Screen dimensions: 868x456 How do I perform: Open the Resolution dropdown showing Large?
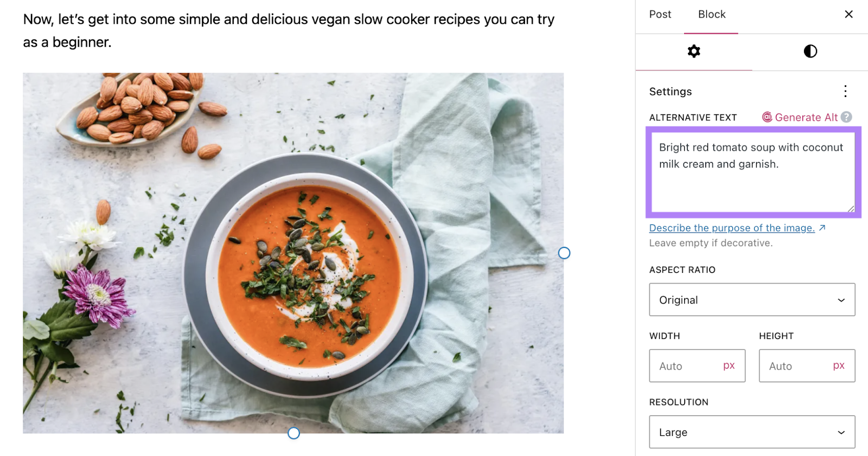pos(752,432)
